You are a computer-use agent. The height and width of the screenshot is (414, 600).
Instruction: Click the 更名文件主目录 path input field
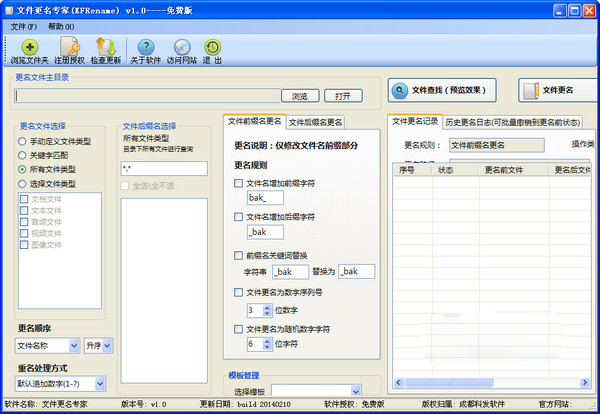click(146, 96)
